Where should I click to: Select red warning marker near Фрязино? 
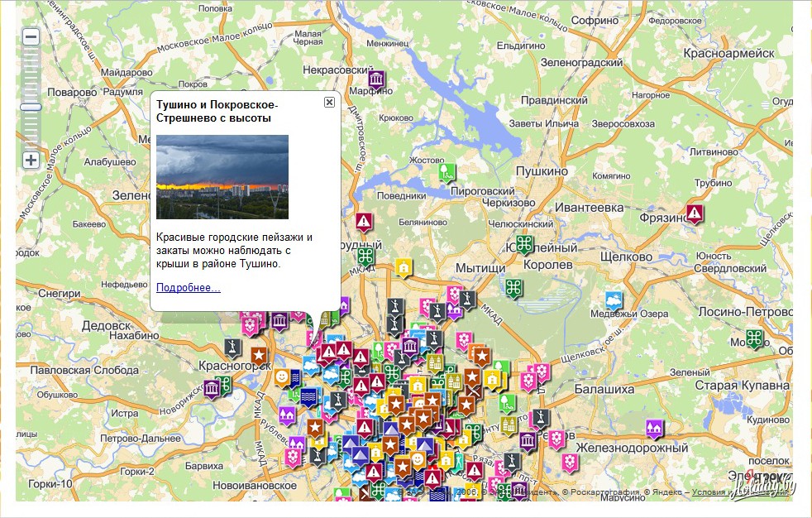(695, 213)
